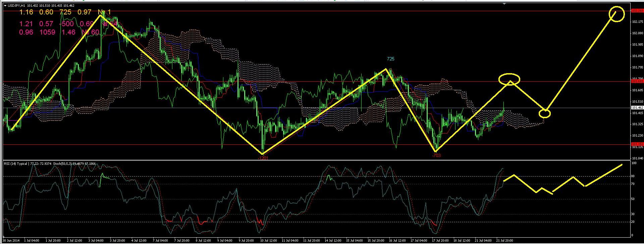This screenshot has height=244, width=644.
Task: Click the yellow № 1 text label
Action: click(x=104, y=12)
